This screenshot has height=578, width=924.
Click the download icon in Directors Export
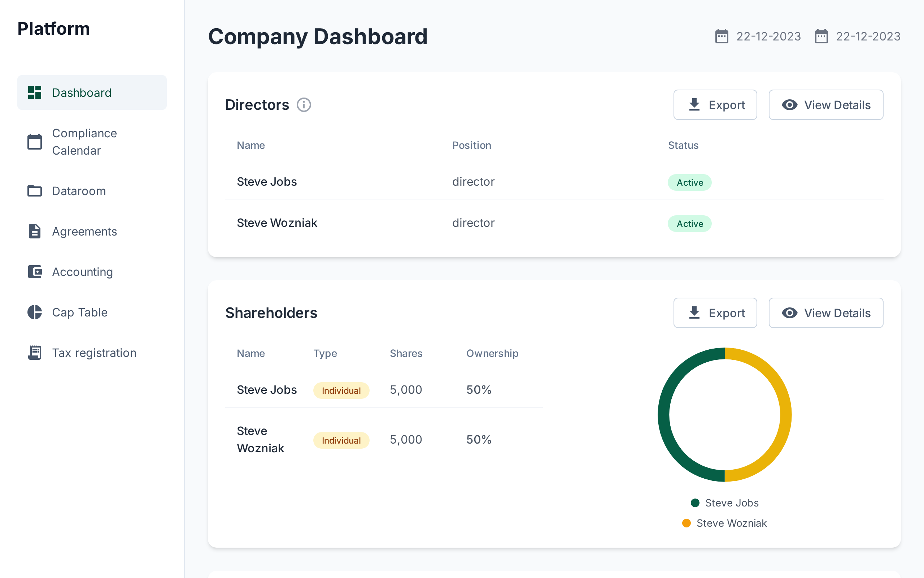click(x=694, y=105)
